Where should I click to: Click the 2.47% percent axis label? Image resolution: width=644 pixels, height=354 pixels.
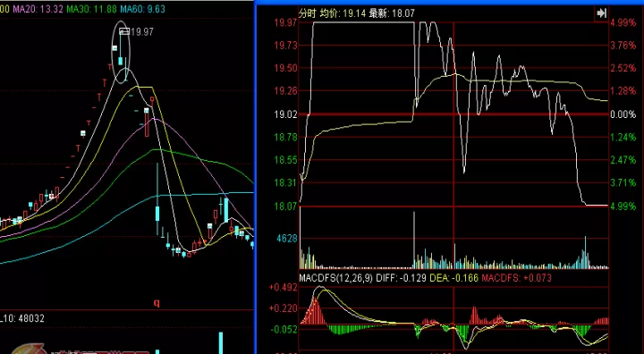tap(623, 160)
